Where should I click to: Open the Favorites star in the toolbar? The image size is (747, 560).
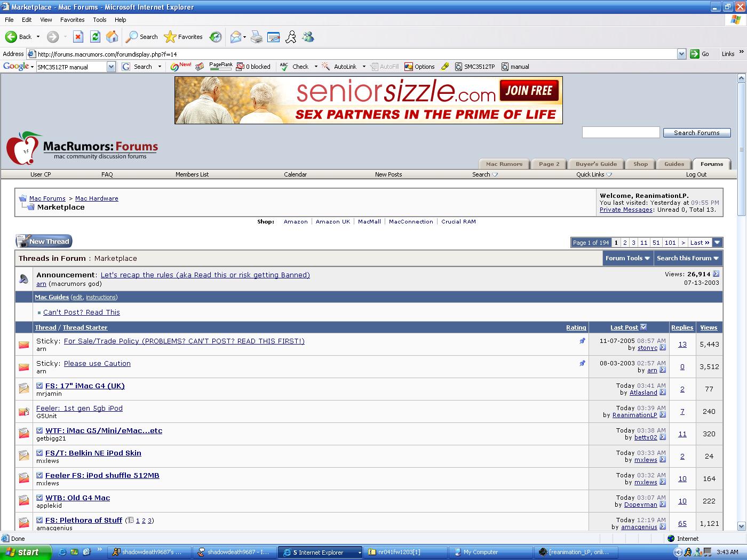[x=184, y=37]
